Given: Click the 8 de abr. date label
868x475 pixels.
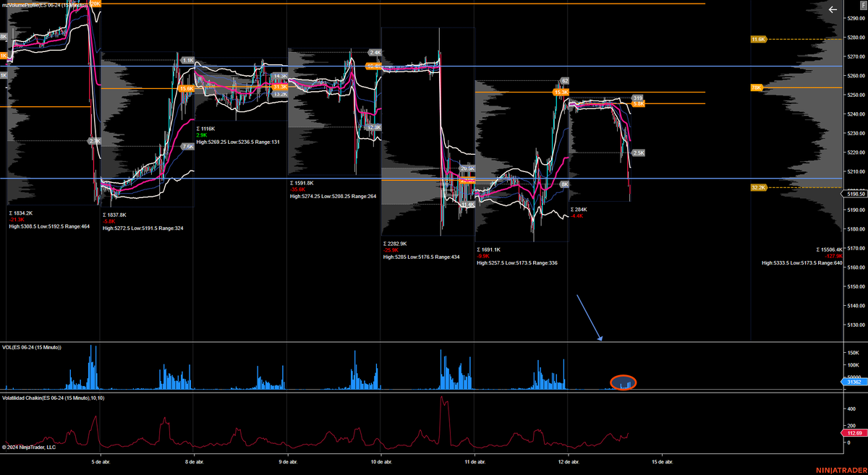Looking at the screenshot, I should point(195,461).
